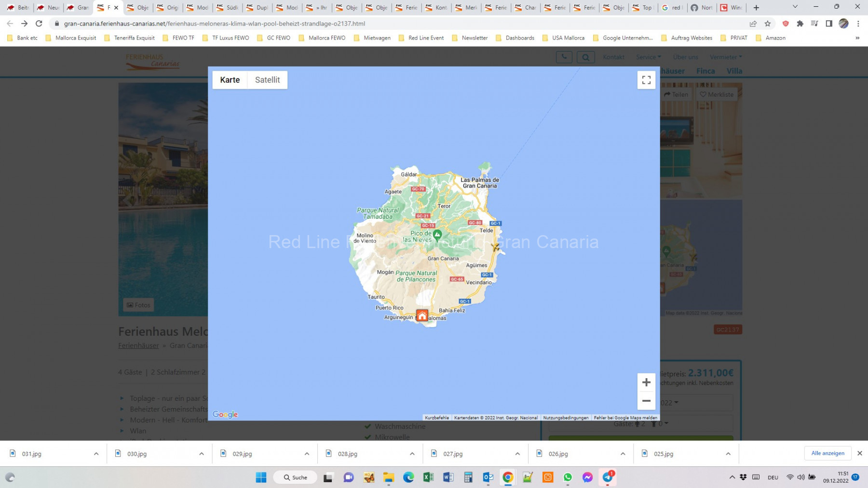
Task: Add the listing to Merkliste
Action: pos(717,94)
